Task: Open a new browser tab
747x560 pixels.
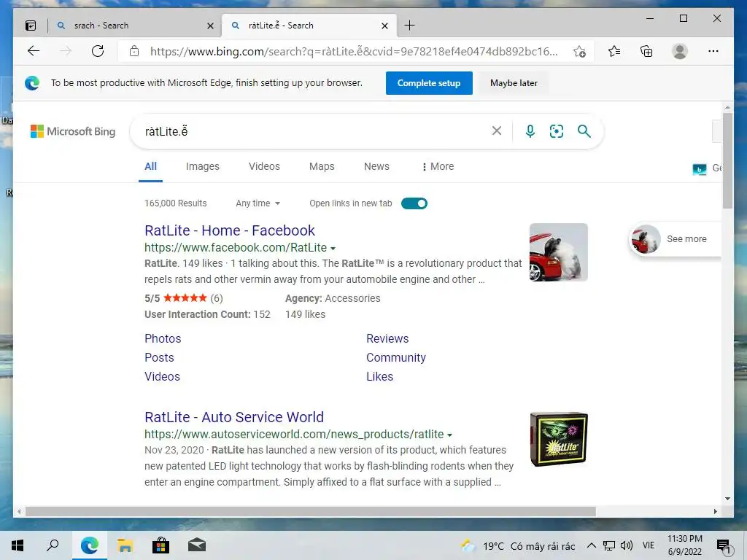Action: 409,26
